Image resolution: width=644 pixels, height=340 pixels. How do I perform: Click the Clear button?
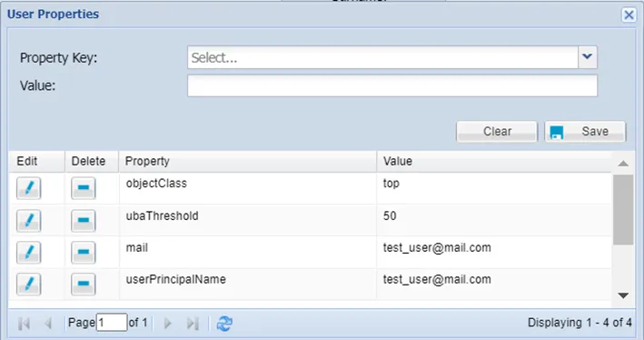(x=497, y=132)
